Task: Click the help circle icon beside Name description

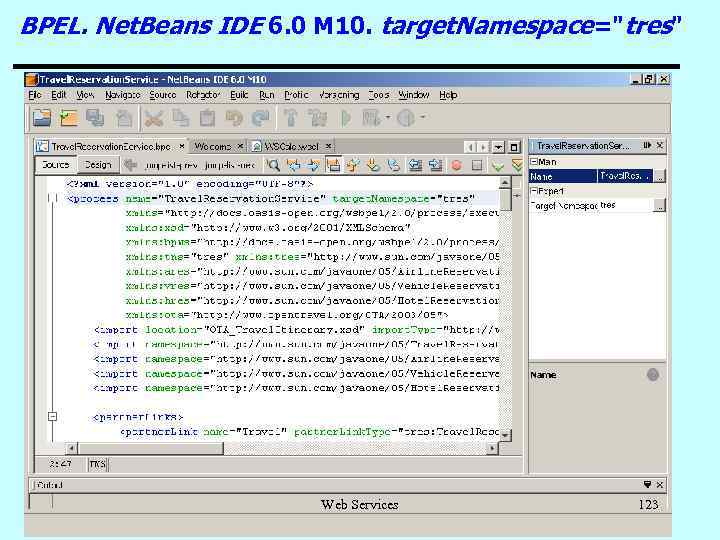Action: [x=652, y=375]
